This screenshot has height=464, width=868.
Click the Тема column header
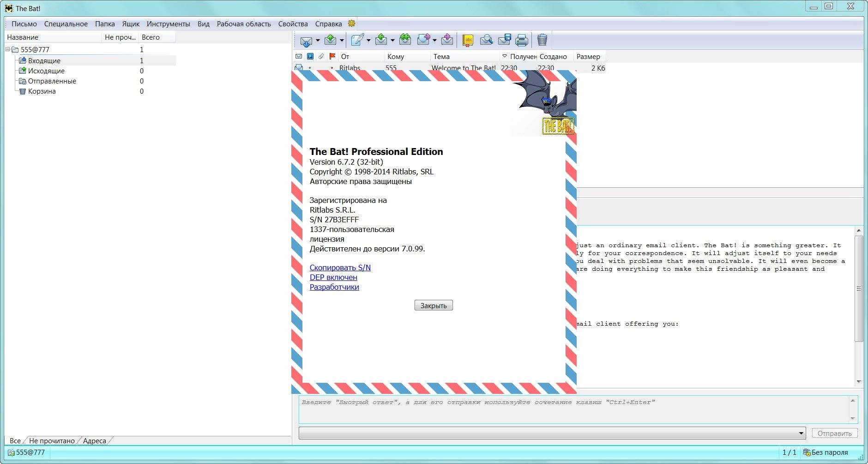tap(465, 56)
